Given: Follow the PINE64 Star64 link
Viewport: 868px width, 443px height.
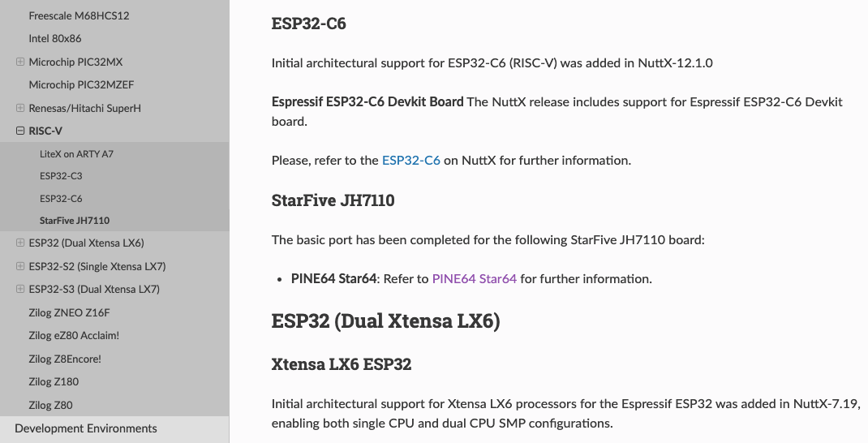Looking at the screenshot, I should click(x=475, y=279).
